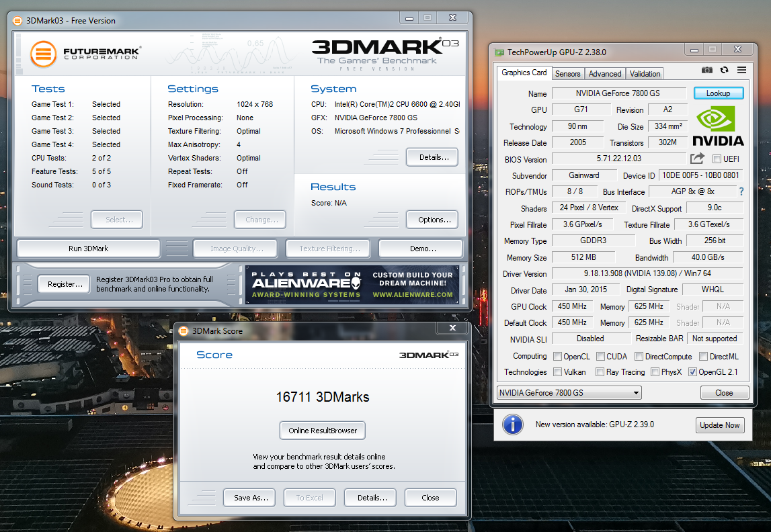Click Update Now for GPU-Z

[x=720, y=425]
